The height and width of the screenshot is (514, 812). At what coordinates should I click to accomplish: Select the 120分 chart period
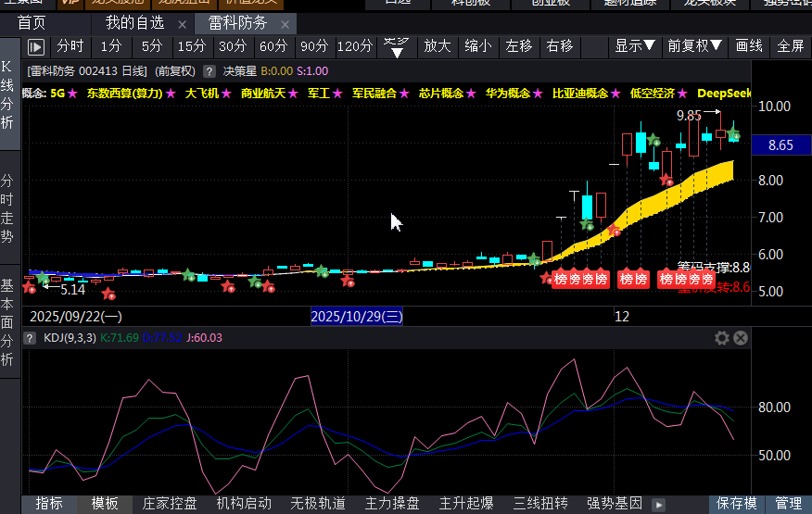[355, 46]
